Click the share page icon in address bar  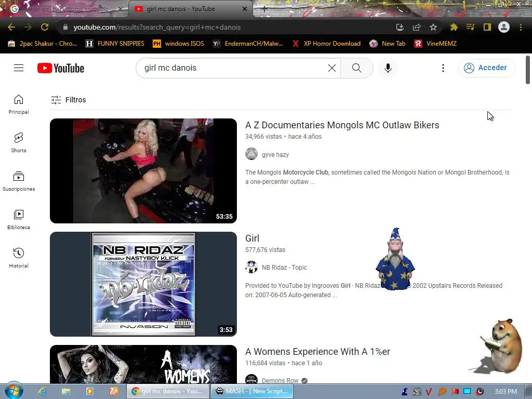417,27
